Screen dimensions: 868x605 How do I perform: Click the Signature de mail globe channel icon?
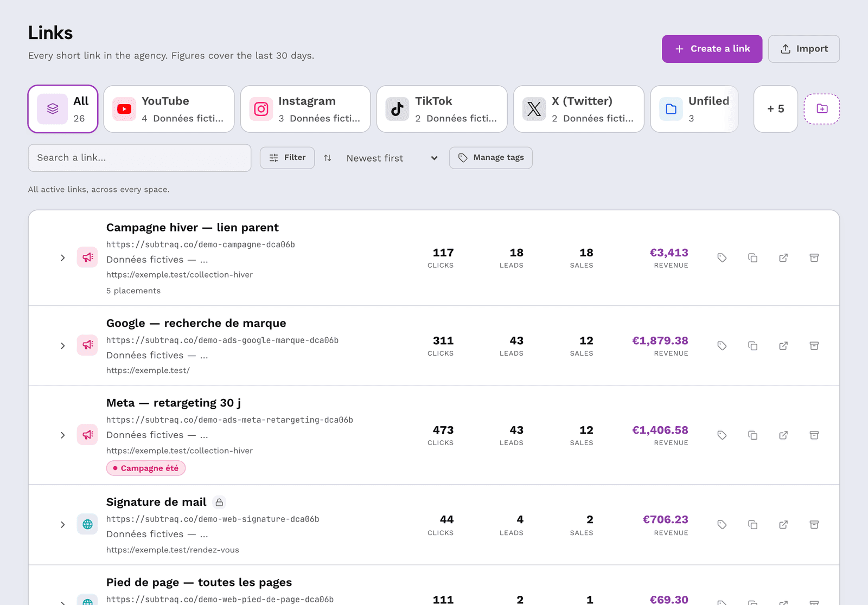click(x=87, y=524)
